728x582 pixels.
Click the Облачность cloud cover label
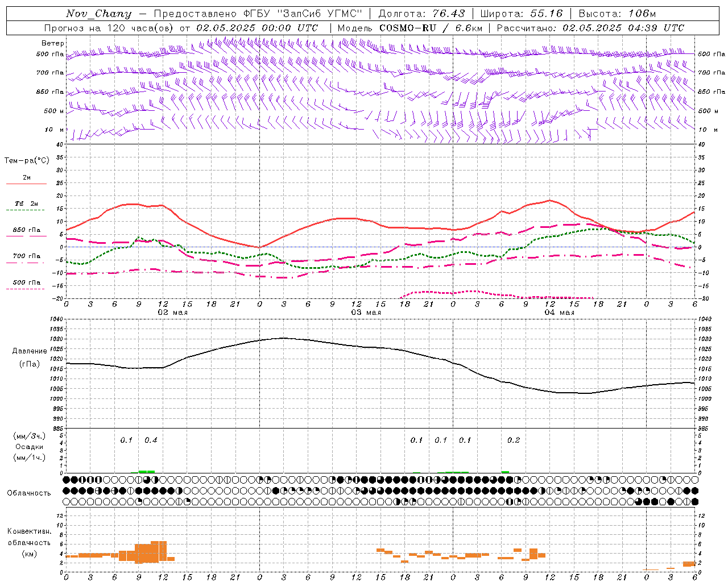[x=29, y=493]
